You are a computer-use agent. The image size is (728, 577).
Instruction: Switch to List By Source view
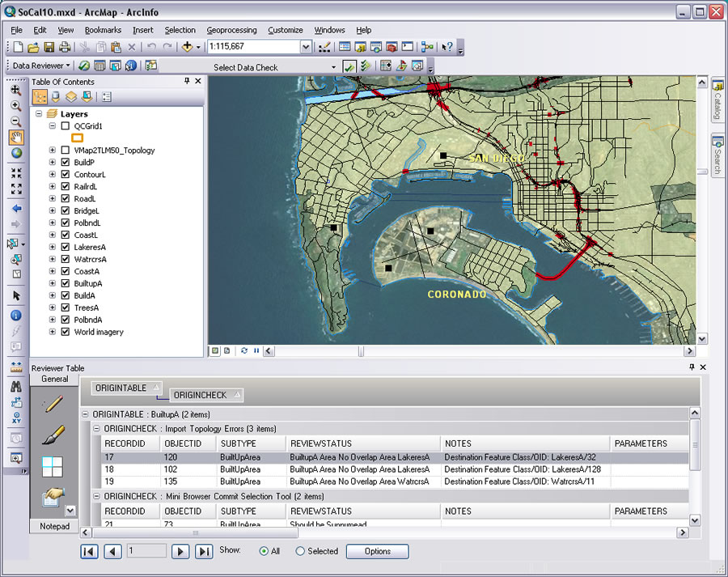[x=55, y=97]
